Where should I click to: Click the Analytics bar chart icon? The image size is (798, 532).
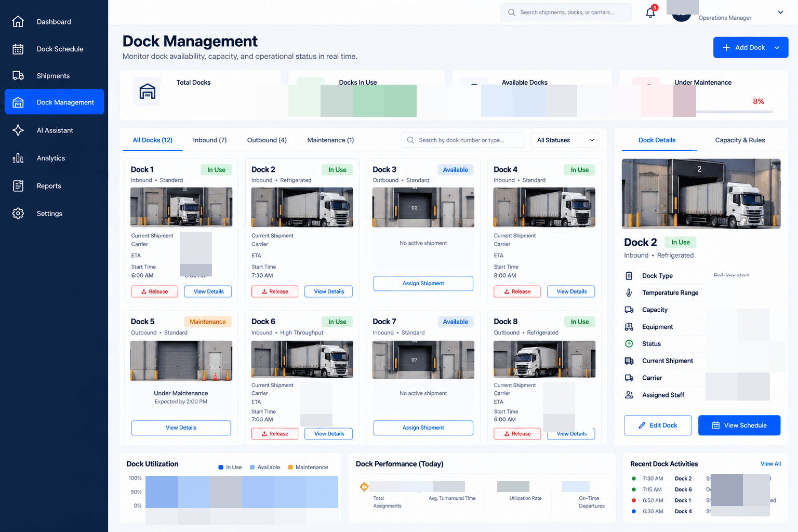(18, 158)
